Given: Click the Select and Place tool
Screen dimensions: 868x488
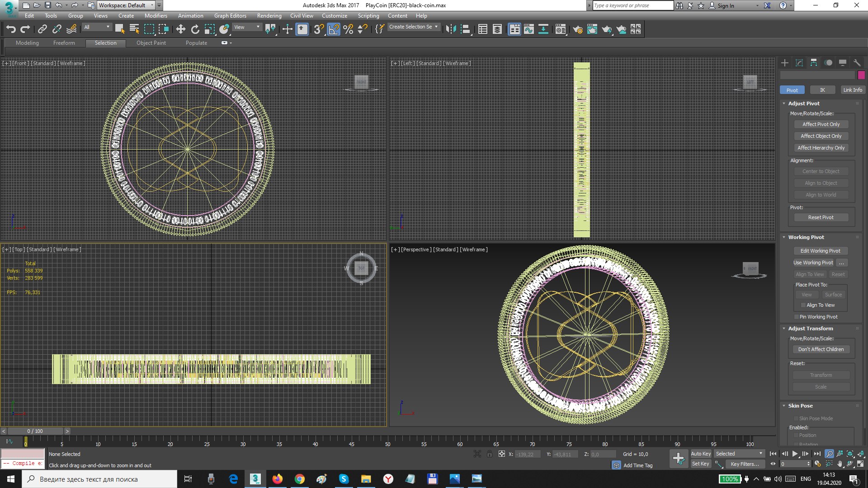Looking at the screenshot, I should tap(224, 29).
